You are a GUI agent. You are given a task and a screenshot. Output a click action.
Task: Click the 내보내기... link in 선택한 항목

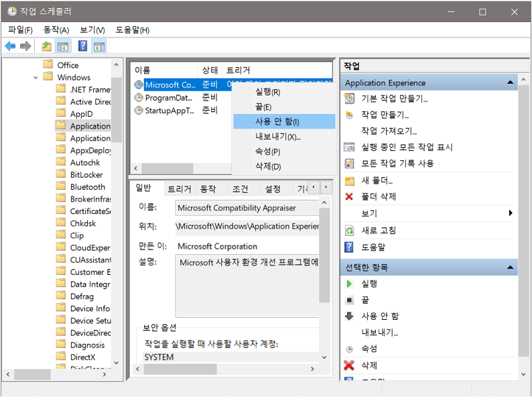[x=380, y=332]
